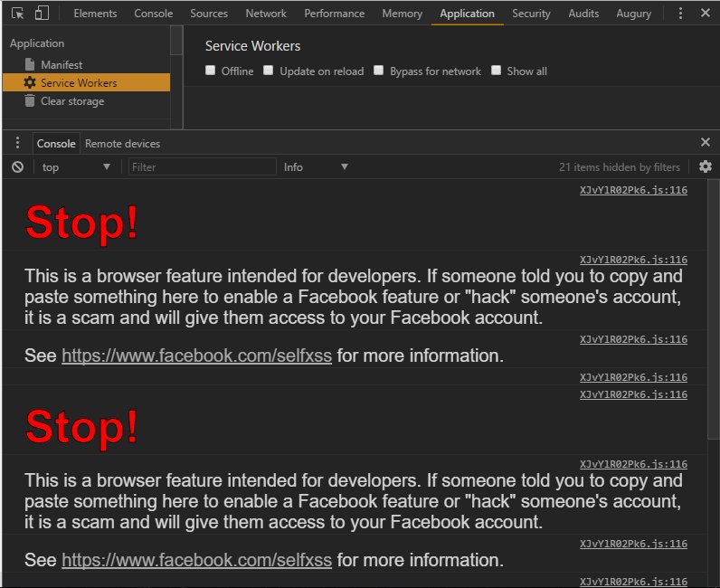The image size is (720, 588).
Task: Open the Info log level dropdown
Action: pos(316,167)
